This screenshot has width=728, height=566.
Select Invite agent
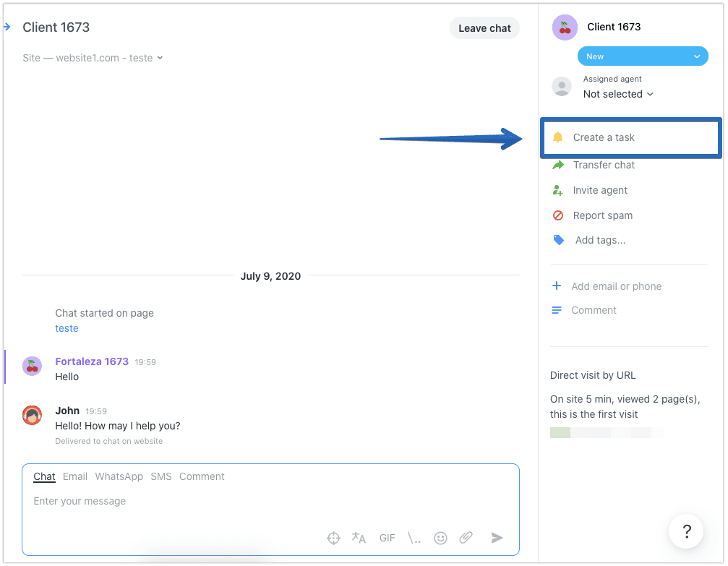tap(600, 190)
